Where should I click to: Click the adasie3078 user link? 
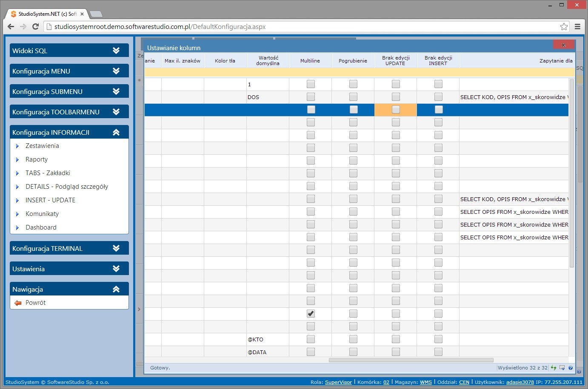(519, 382)
